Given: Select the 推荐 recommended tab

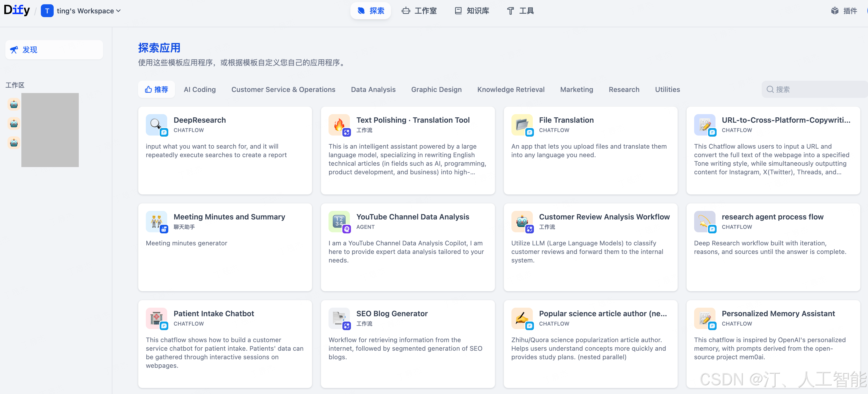Looking at the screenshot, I should coord(156,89).
